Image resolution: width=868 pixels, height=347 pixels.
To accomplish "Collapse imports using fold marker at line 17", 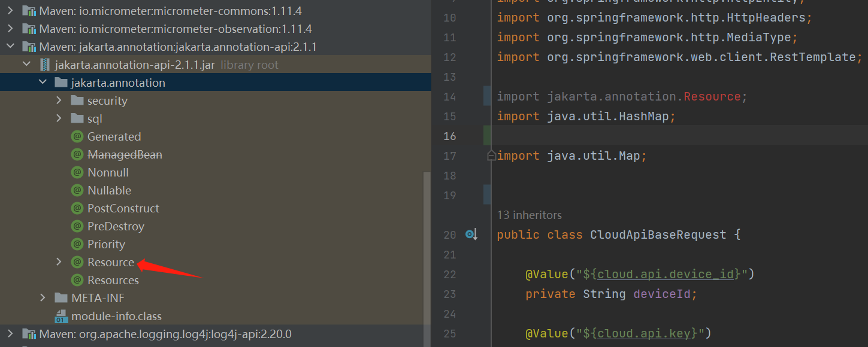I will (x=490, y=155).
